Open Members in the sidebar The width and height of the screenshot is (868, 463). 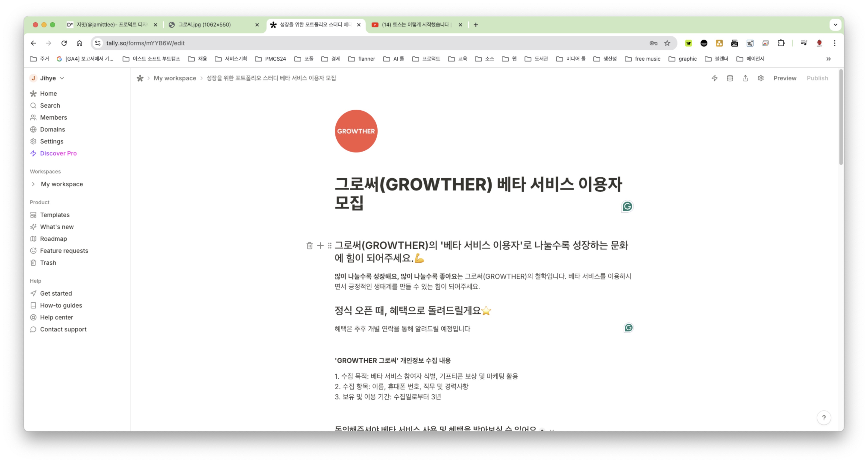(x=53, y=117)
